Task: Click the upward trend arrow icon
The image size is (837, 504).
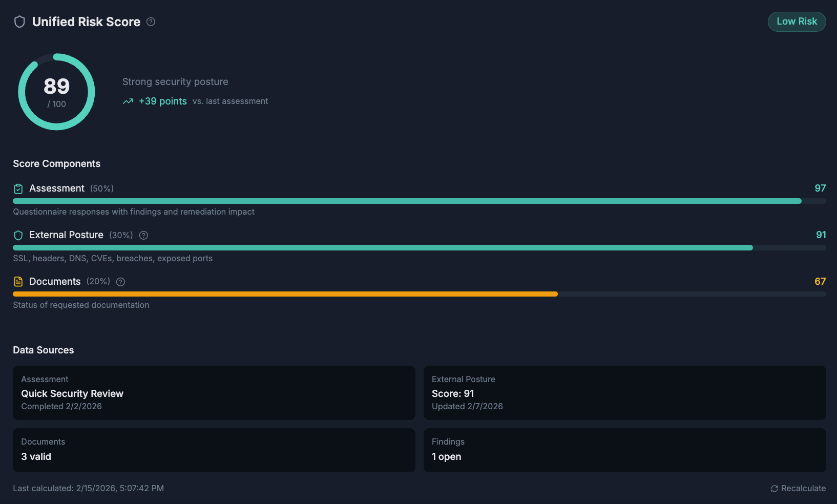Action: pyautogui.click(x=128, y=101)
